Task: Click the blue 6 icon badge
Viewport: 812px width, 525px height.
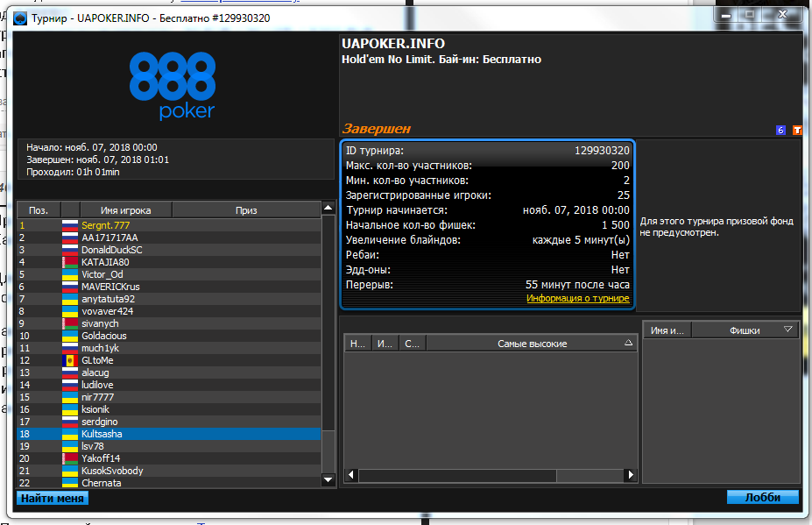Action: pyautogui.click(x=780, y=130)
